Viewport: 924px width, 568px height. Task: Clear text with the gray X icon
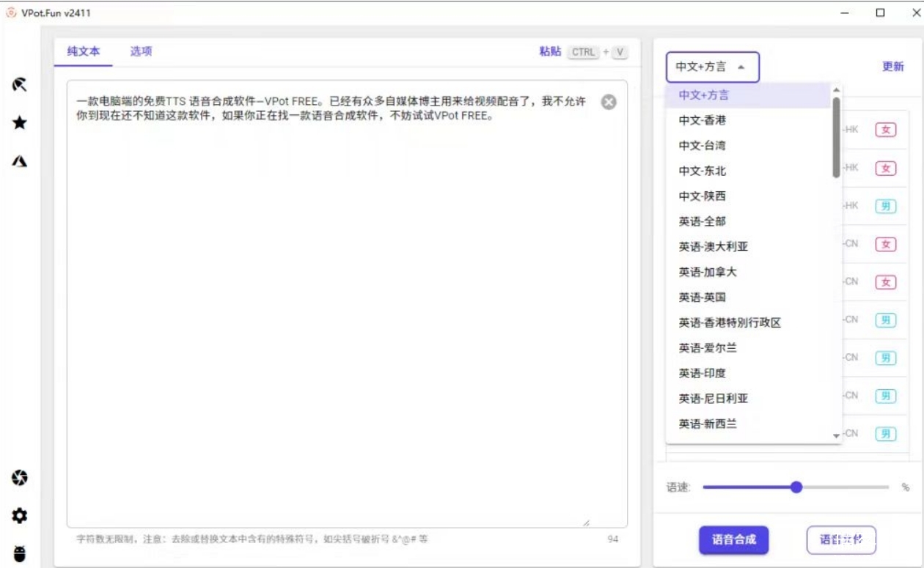609,102
